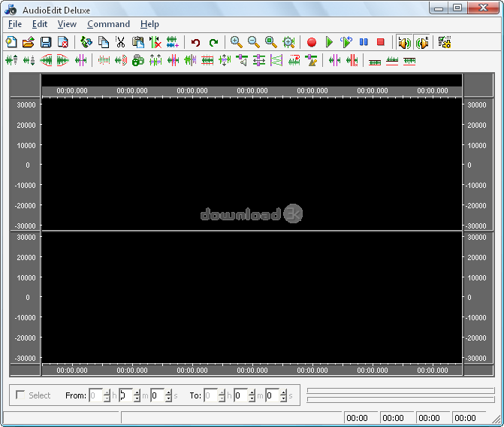Adjust the From seconds spinner arrows
The height and width of the screenshot is (427, 504).
pyautogui.click(x=168, y=395)
